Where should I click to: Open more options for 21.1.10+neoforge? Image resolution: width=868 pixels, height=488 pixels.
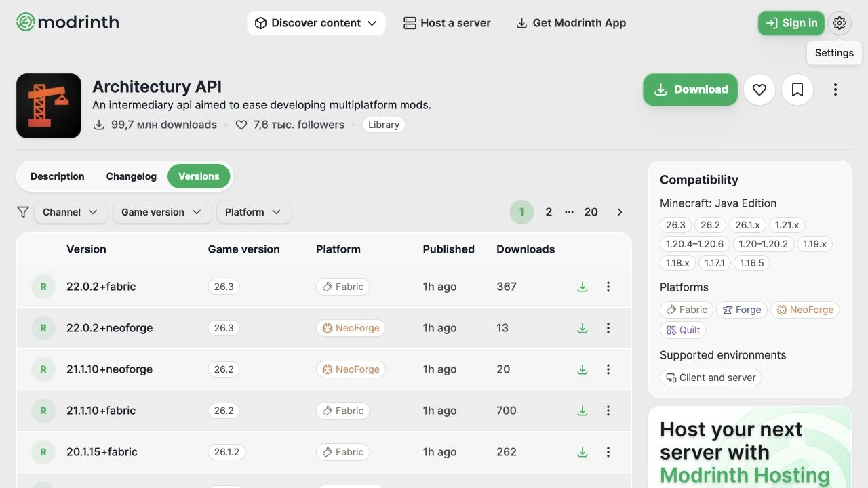pyautogui.click(x=608, y=369)
